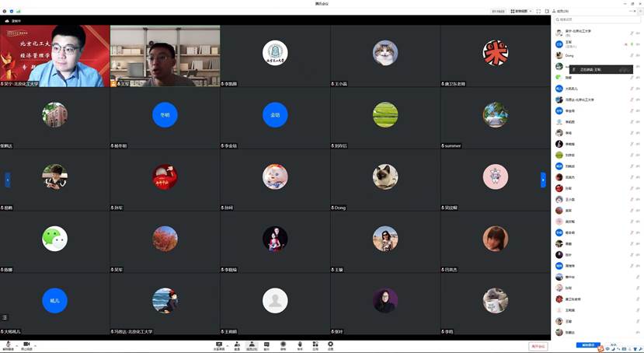
Task: Click the Sogou input method icon
Action: [601, 348]
